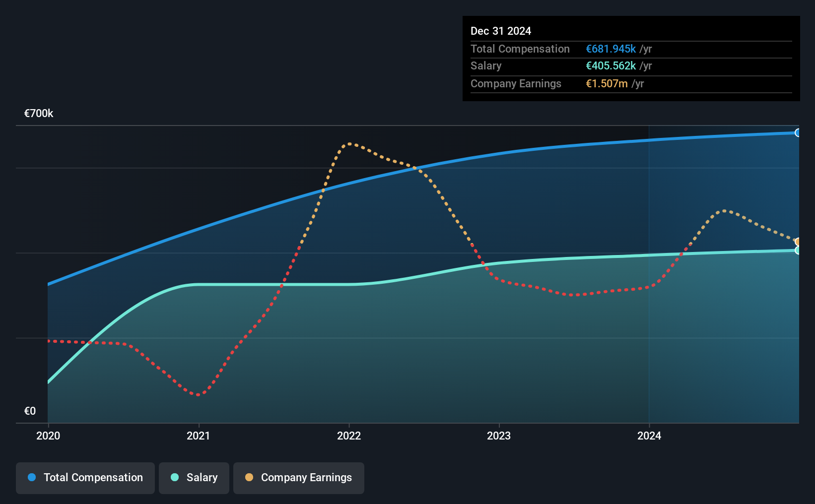The image size is (815, 504).
Task: Click the 2022 x-axis label
Action: (349, 436)
